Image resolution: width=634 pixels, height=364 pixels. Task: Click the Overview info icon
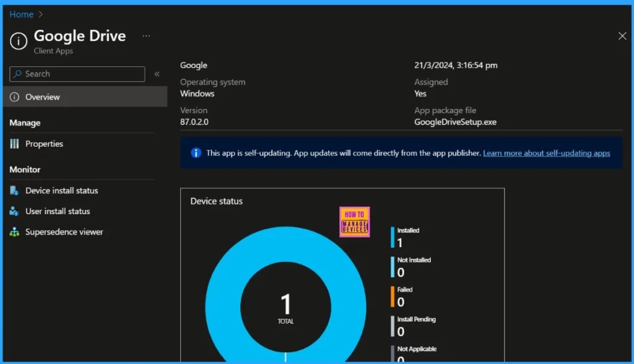point(15,97)
